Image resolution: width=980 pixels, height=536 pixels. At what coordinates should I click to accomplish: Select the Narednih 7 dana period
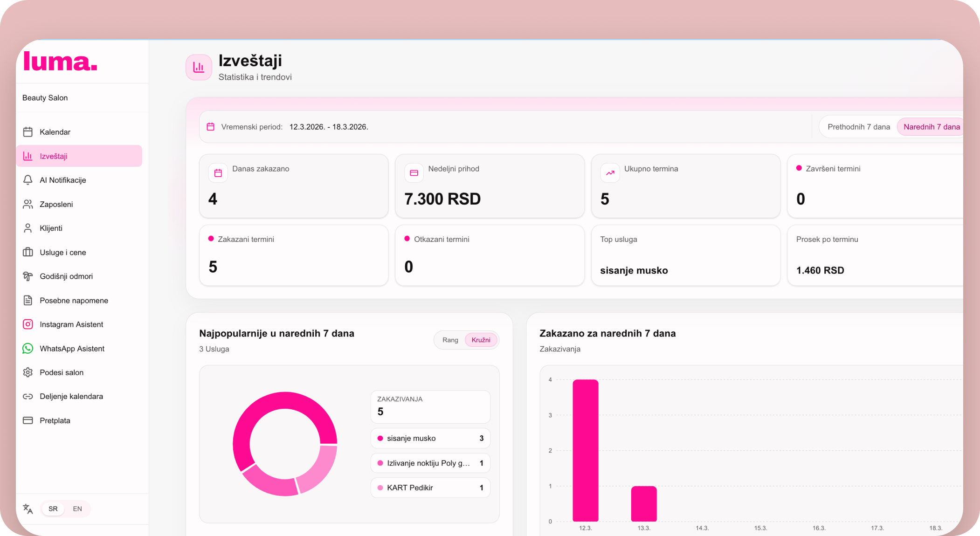coord(931,127)
